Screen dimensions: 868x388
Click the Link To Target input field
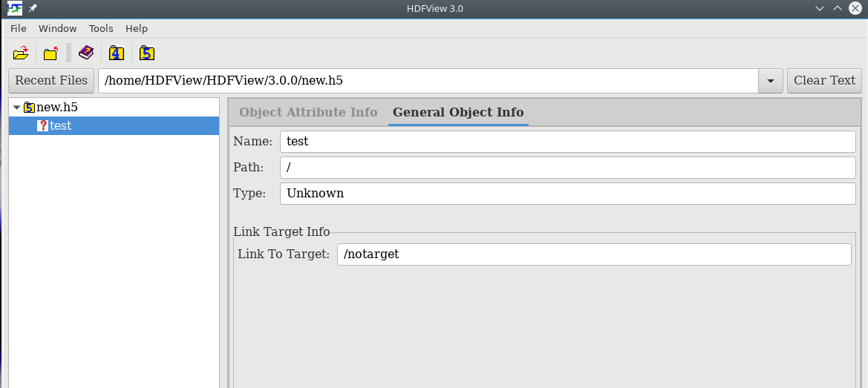(594, 254)
